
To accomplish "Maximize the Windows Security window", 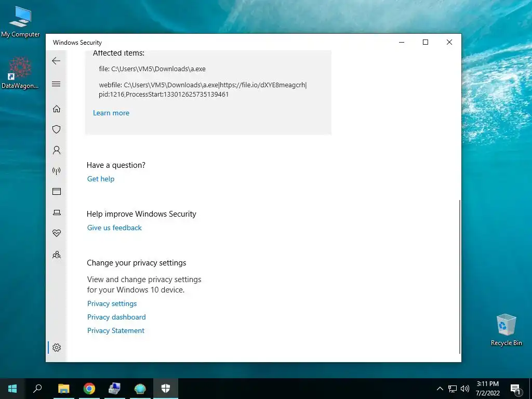I will pyautogui.click(x=425, y=42).
